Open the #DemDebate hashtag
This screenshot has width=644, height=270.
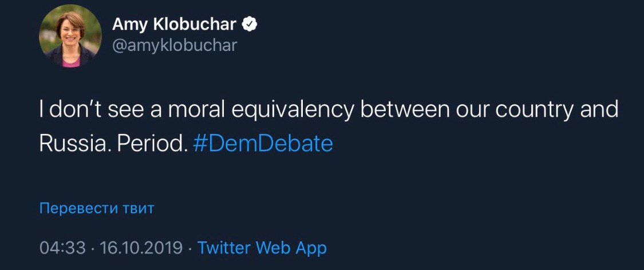[x=263, y=144]
